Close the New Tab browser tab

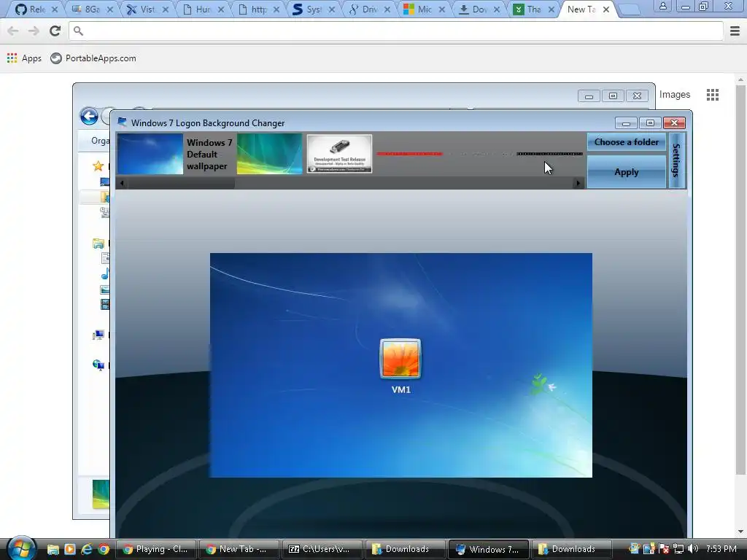point(606,9)
